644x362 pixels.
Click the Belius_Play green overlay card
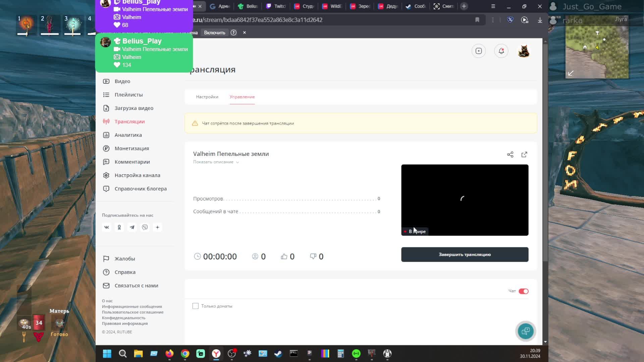[144, 53]
